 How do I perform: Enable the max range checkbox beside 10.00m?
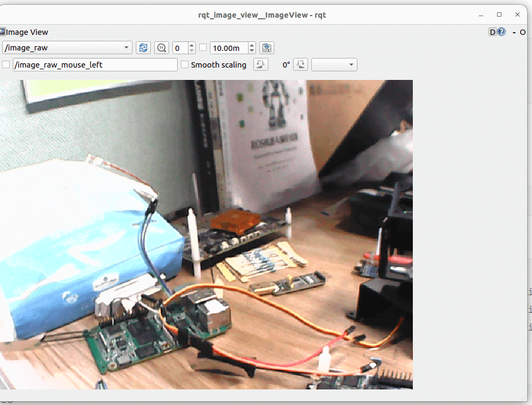[203, 47]
